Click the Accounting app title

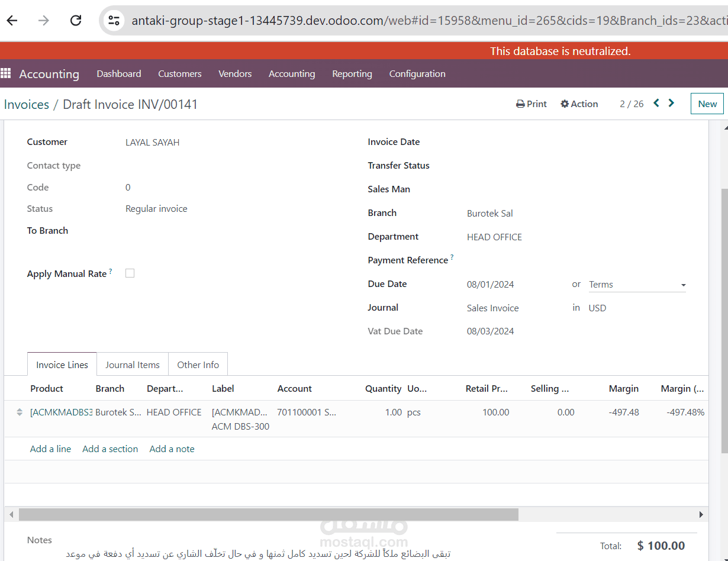49,73
